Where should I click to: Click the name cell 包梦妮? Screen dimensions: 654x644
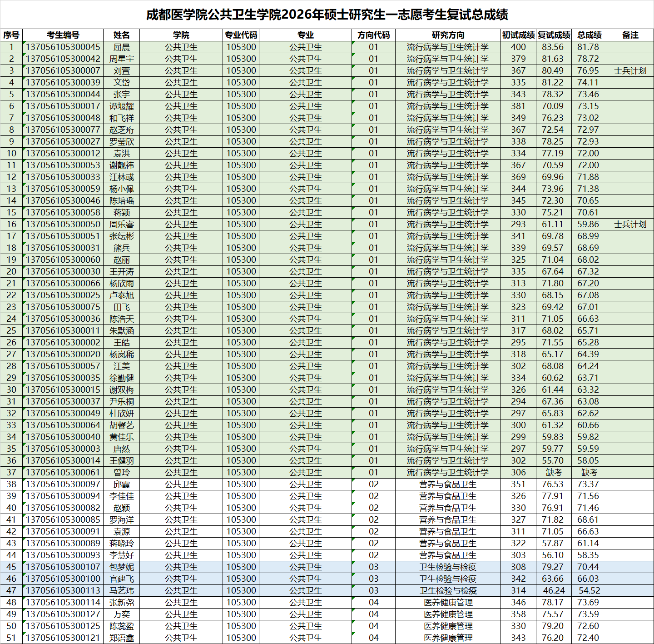coord(121,567)
